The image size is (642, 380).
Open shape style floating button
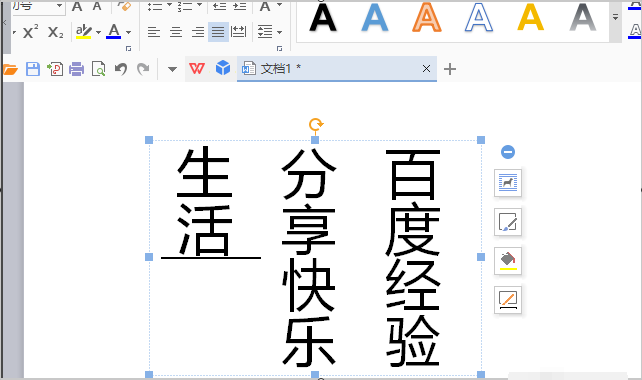[508, 222]
